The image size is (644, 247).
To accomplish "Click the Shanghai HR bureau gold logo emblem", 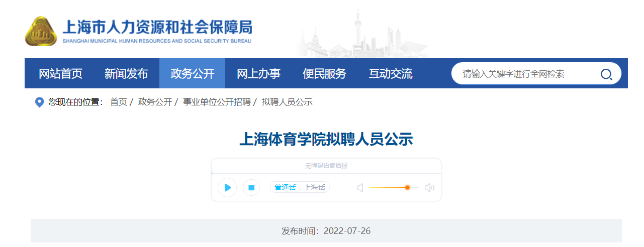I will click(x=41, y=31).
